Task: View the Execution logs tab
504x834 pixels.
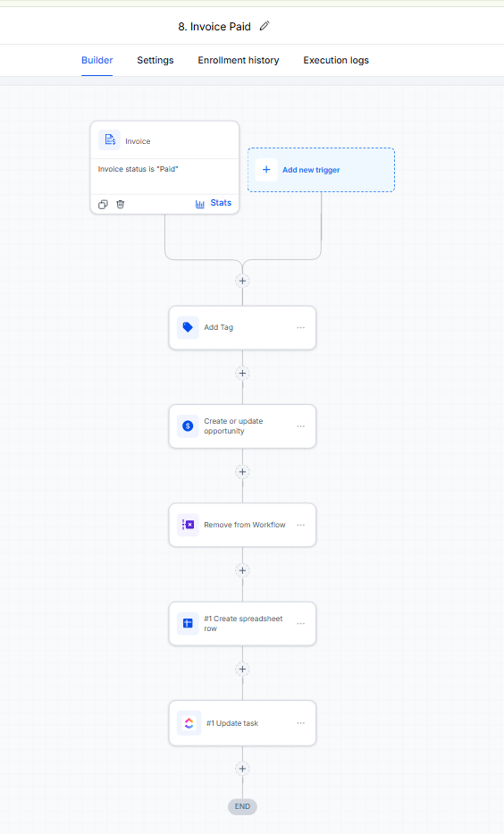Action: pos(336,60)
